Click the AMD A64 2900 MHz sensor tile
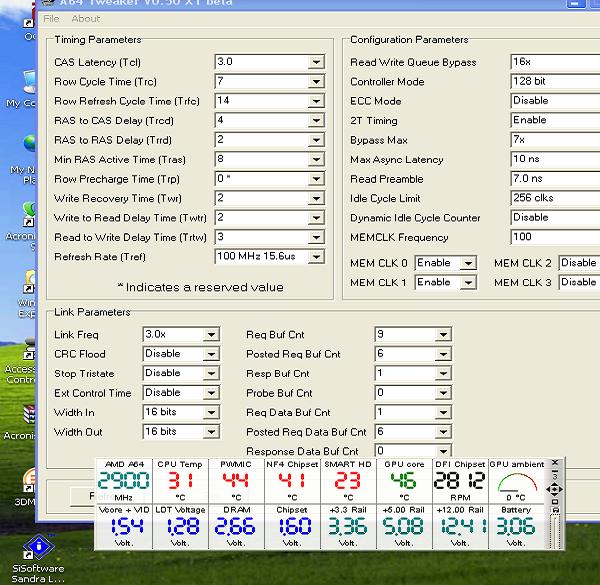The image size is (600, 585). (x=124, y=481)
